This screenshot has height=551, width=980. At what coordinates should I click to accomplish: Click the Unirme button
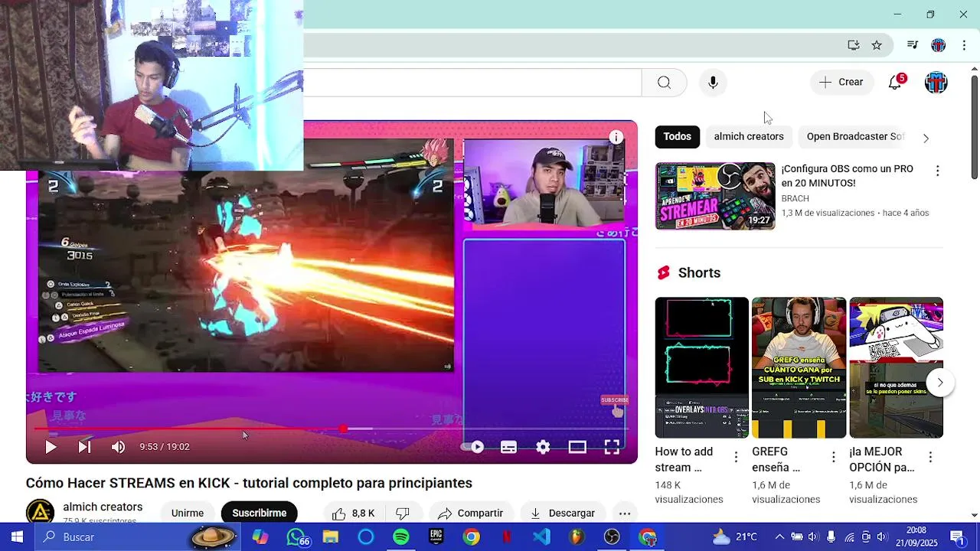coord(188,513)
